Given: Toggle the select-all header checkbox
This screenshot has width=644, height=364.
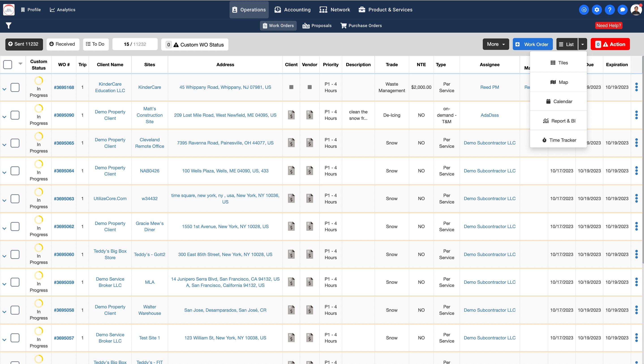Looking at the screenshot, I should [x=8, y=64].
